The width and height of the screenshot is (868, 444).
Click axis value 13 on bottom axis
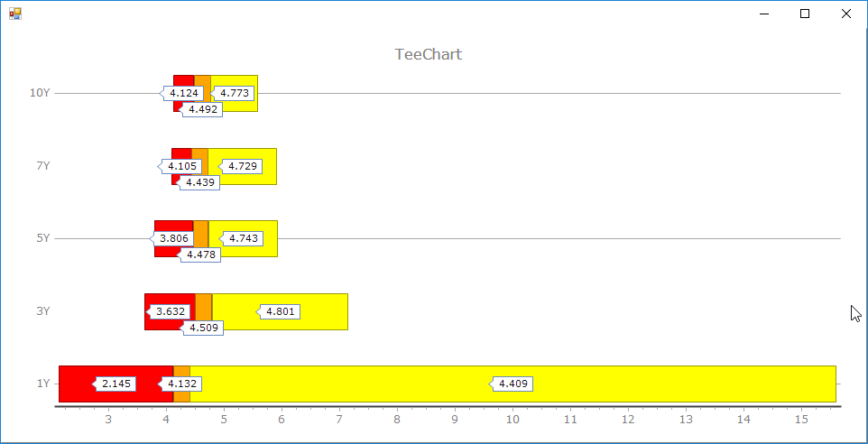tap(686, 420)
